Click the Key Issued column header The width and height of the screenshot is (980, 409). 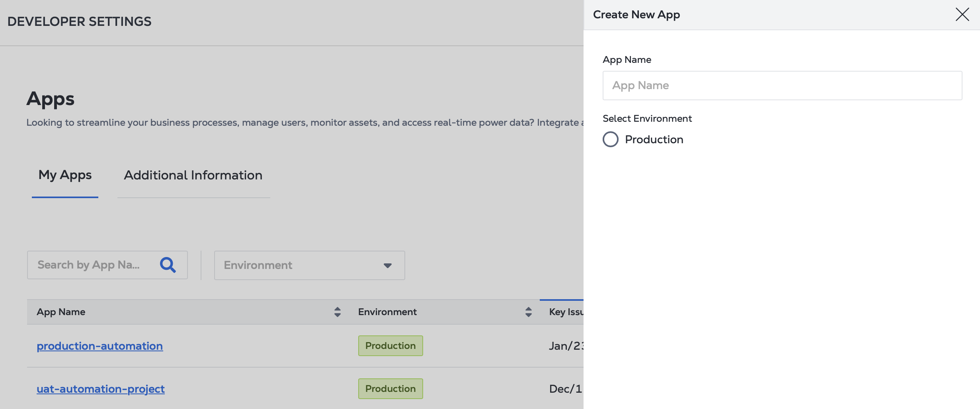(x=566, y=312)
